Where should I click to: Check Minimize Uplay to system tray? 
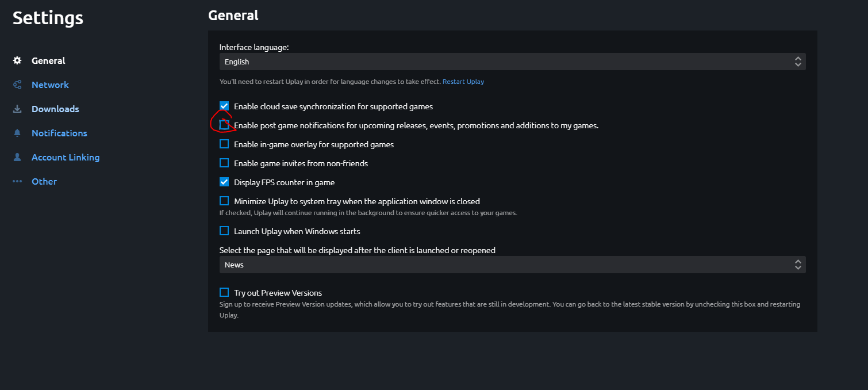point(224,201)
